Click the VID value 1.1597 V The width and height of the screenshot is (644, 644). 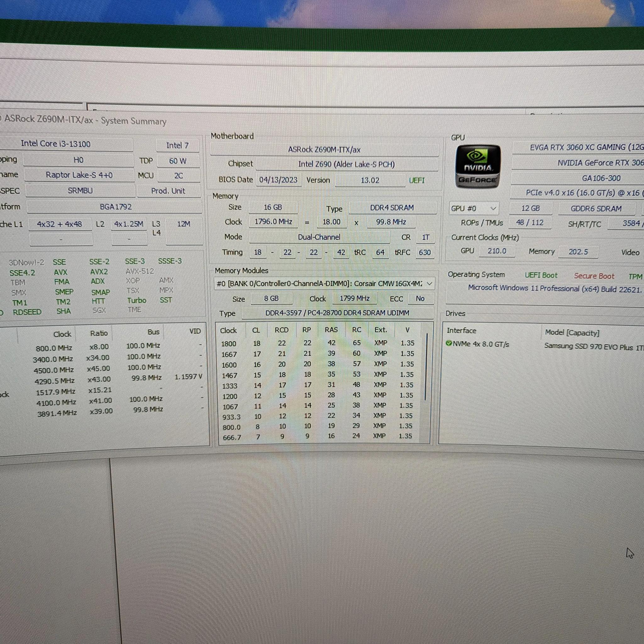pos(188,377)
